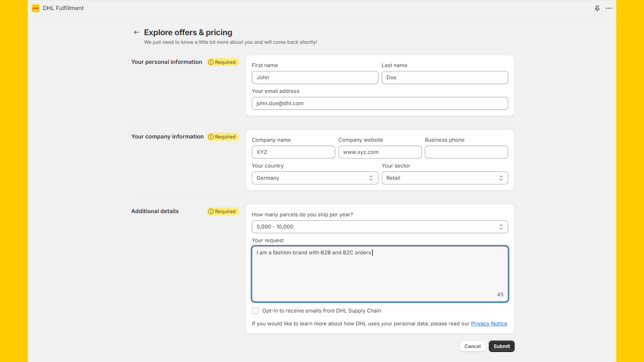Click inside the Your request text area
Image resolution: width=644 pixels, height=362 pixels.
pyautogui.click(x=380, y=274)
